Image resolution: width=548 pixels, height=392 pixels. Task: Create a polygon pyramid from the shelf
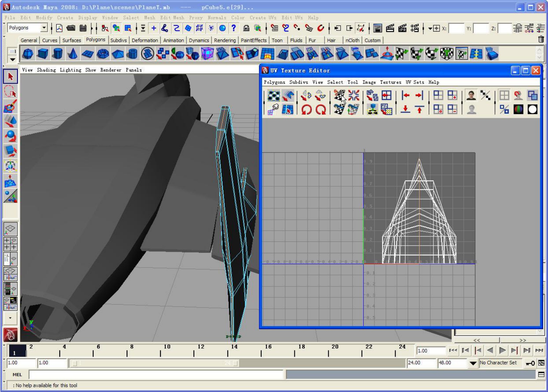point(118,54)
